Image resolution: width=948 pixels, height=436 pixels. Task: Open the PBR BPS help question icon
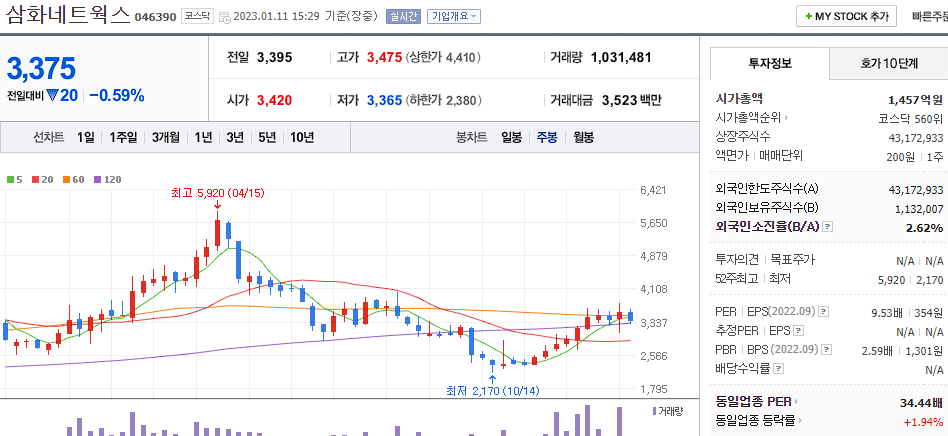pos(826,350)
